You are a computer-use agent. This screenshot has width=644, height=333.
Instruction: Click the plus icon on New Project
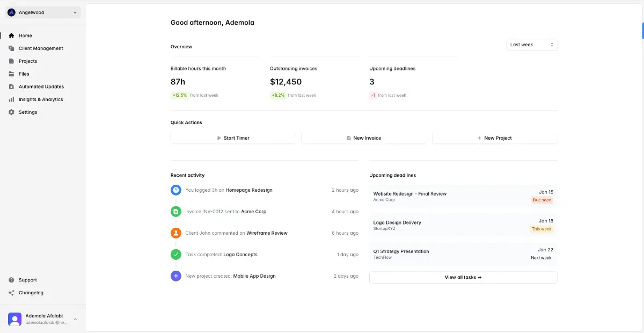(x=479, y=138)
